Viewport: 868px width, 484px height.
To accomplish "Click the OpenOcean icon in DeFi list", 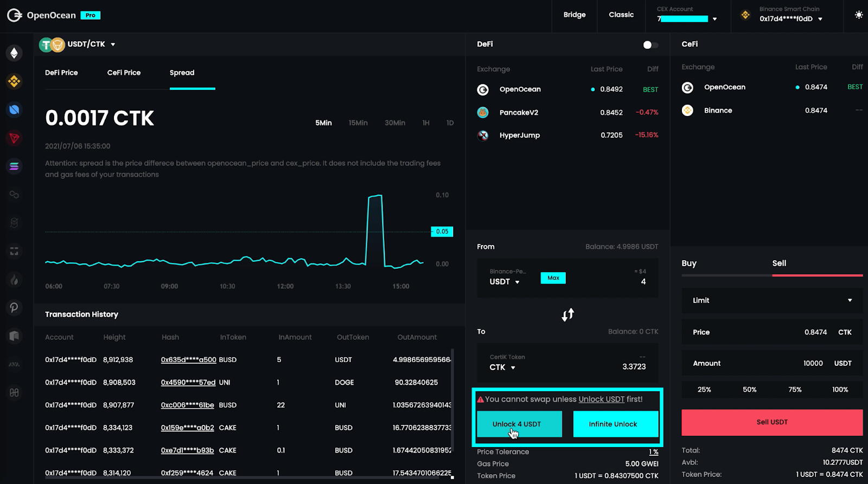I will coord(483,89).
